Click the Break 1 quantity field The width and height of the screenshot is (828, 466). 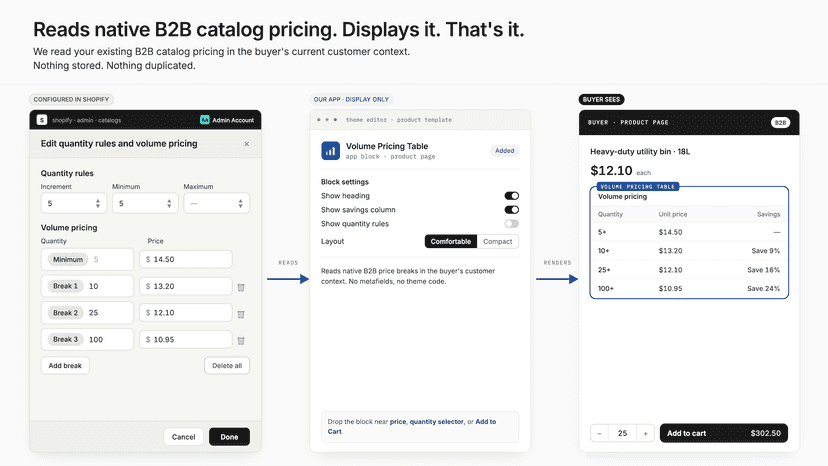(x=87, y=286)
